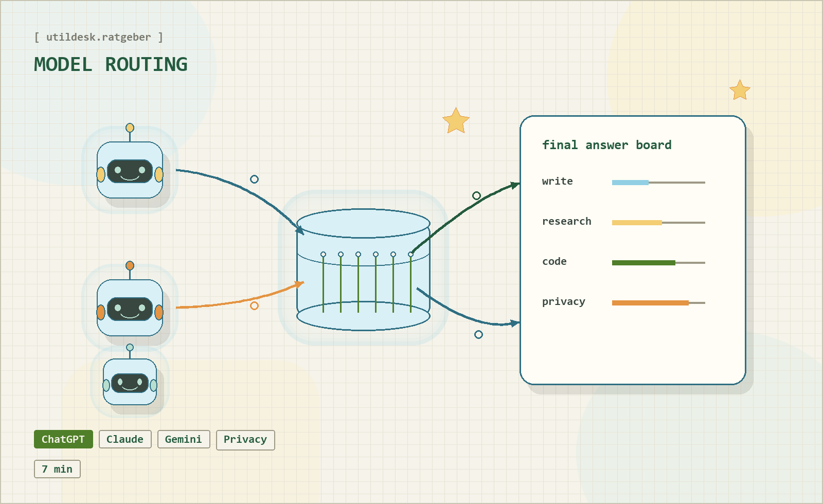Click the 7 min reading time badge
823x504 pixels.
57,469
